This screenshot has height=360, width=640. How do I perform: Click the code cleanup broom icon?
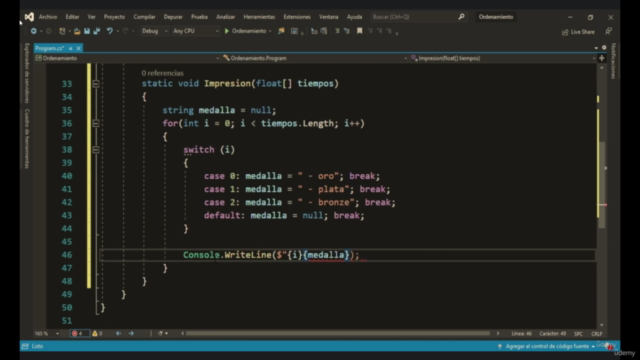coord(160,333)
